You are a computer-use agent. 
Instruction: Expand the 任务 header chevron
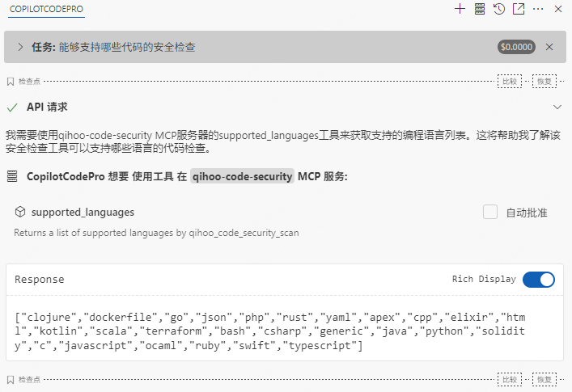(x=20, y=47)
